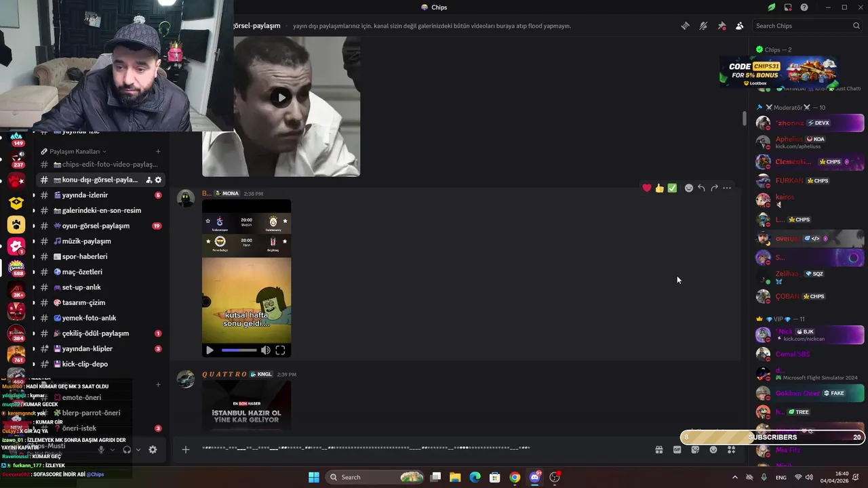Open member ÇOBAN profile

(810, 296)
